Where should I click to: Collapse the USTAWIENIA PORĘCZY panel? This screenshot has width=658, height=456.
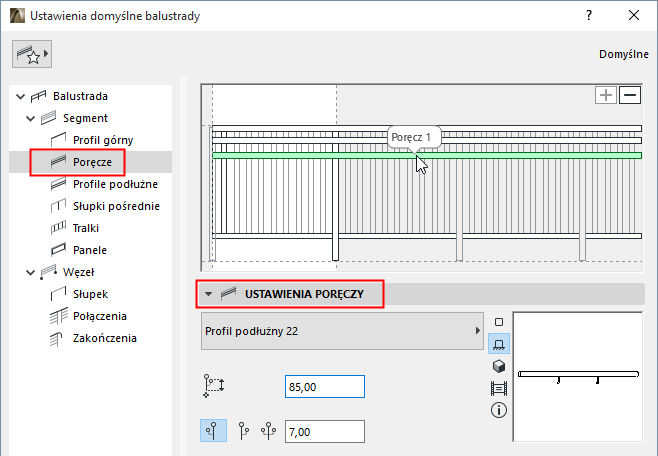(209, 294)
